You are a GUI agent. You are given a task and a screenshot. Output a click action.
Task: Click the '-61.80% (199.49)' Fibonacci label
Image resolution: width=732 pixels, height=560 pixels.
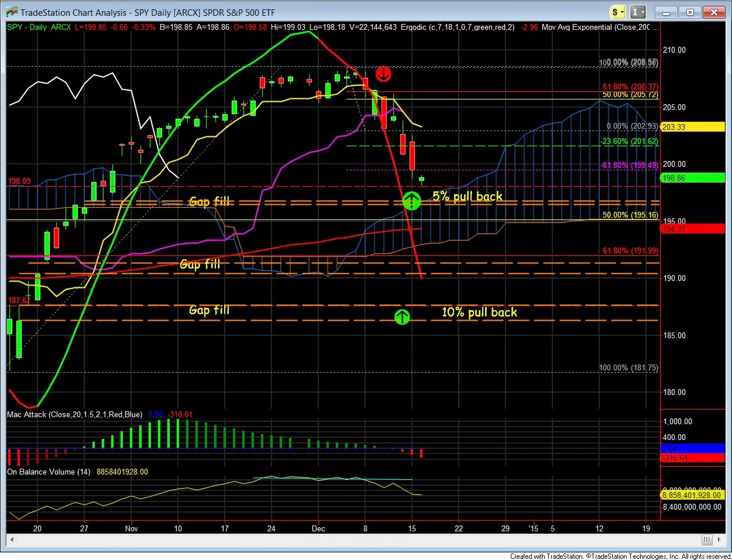tap(630, 166)
